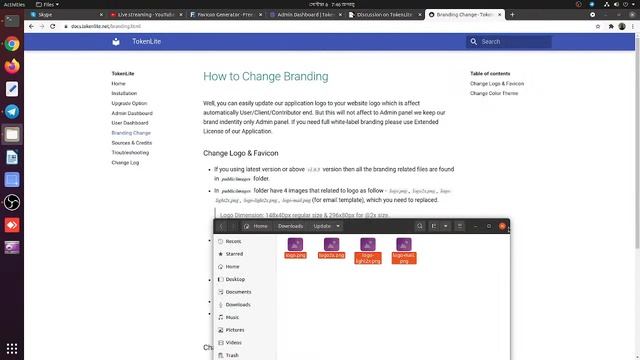The width and height of the screenshot is (640, 360).
Task: Open the Chrome profile avatar
Action: 622,26
